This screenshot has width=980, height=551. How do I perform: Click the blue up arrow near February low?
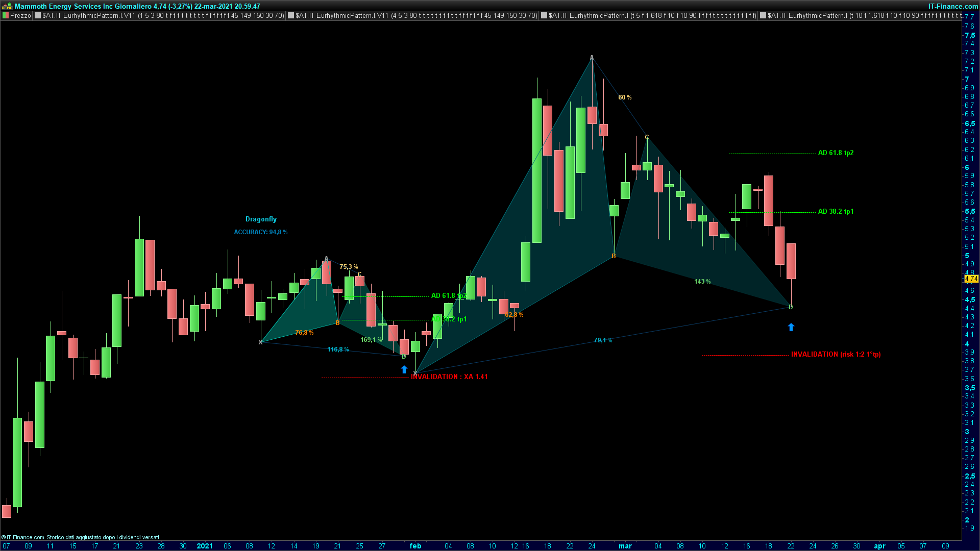tap(404, 369)
